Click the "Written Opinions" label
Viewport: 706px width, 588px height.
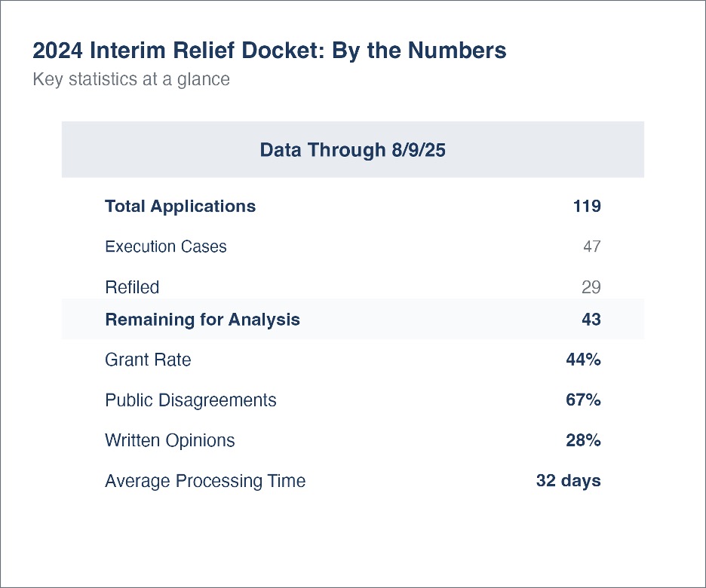pyautogui.click(x=170, y=441)
